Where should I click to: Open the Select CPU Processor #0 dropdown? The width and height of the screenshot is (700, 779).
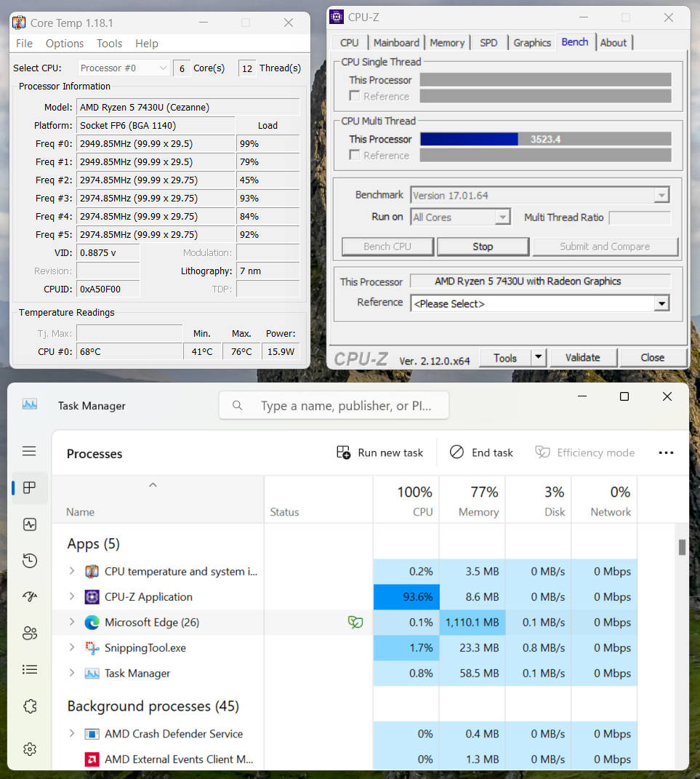pyautogui.click(x=124, y=68)
